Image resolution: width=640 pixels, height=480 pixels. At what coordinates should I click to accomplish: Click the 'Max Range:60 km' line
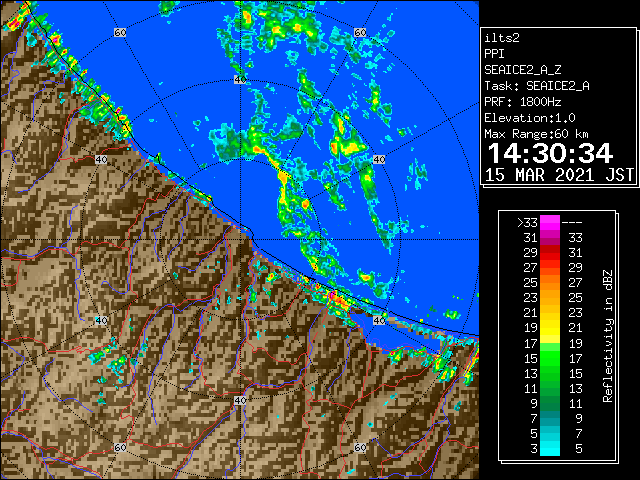point(537,134)
